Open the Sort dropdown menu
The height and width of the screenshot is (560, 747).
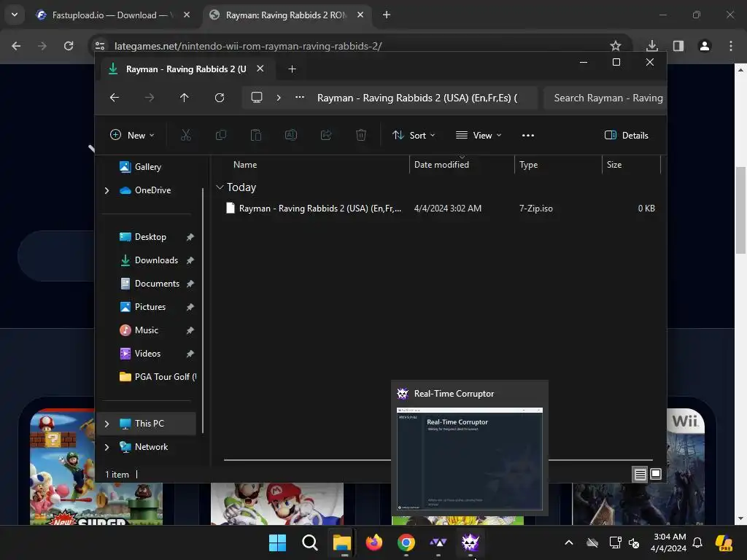point(413,135)
